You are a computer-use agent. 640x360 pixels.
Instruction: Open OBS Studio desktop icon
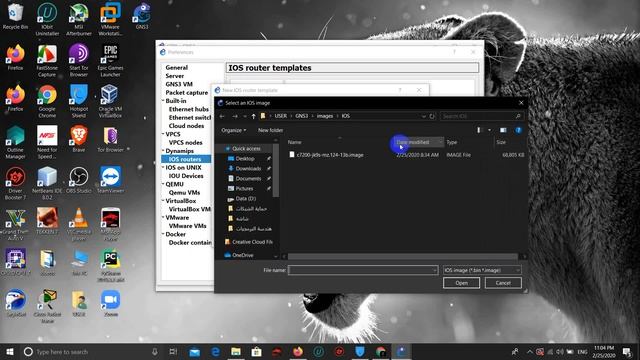point(78,180)
